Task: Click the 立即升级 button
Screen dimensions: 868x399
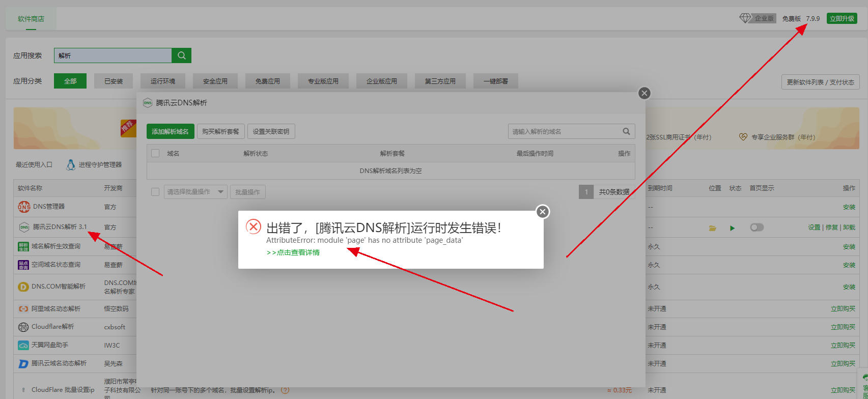Action: pyautogui.click(x=842, y=18)
